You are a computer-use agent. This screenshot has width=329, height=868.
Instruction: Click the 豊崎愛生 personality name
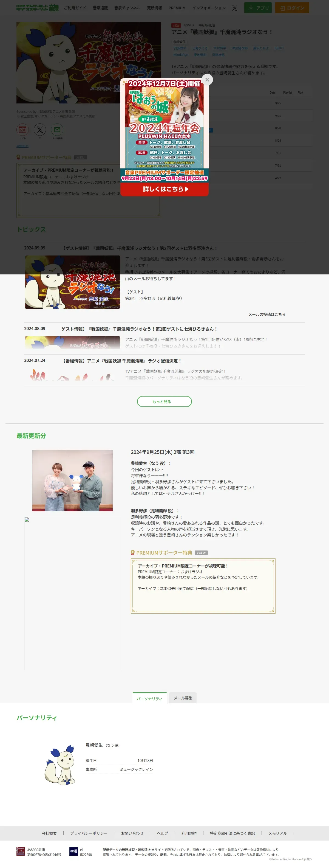[x=94, y=745]
